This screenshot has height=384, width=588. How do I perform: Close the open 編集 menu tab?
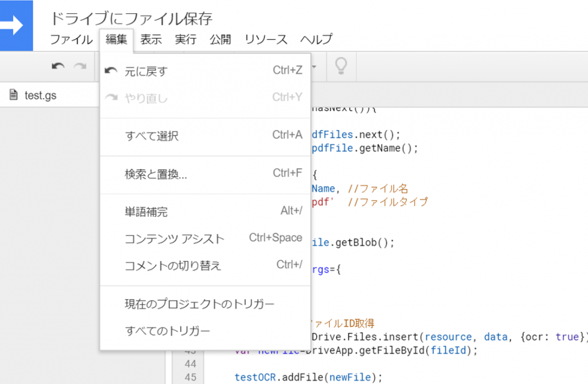(x=116, y=40)
